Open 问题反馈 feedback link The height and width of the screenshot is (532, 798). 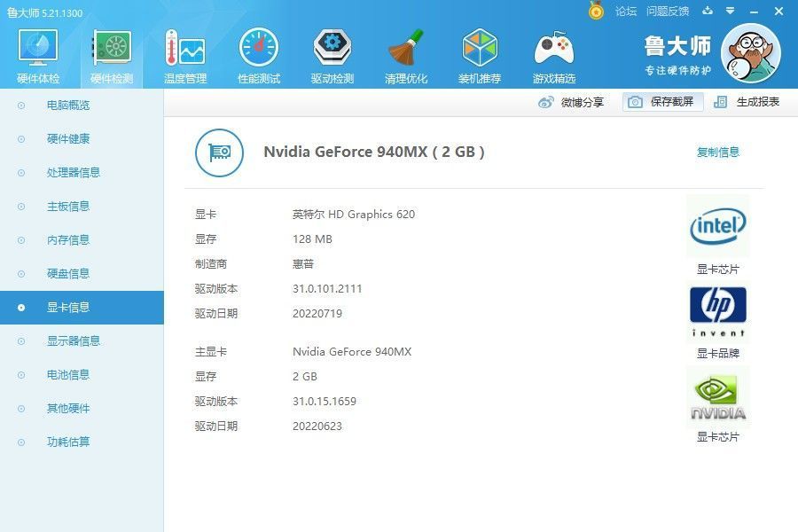click(668, 12)
